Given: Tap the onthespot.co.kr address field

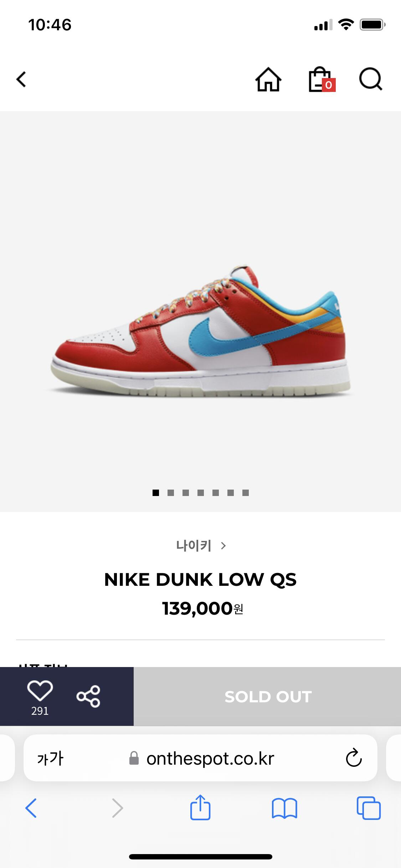Looking at the screenshot, I should click(x=200, y=758).
